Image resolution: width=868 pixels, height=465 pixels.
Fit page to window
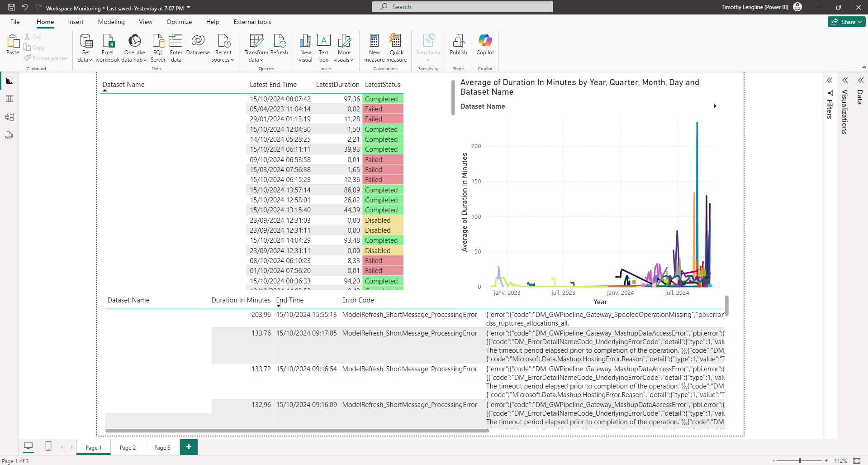857,460
